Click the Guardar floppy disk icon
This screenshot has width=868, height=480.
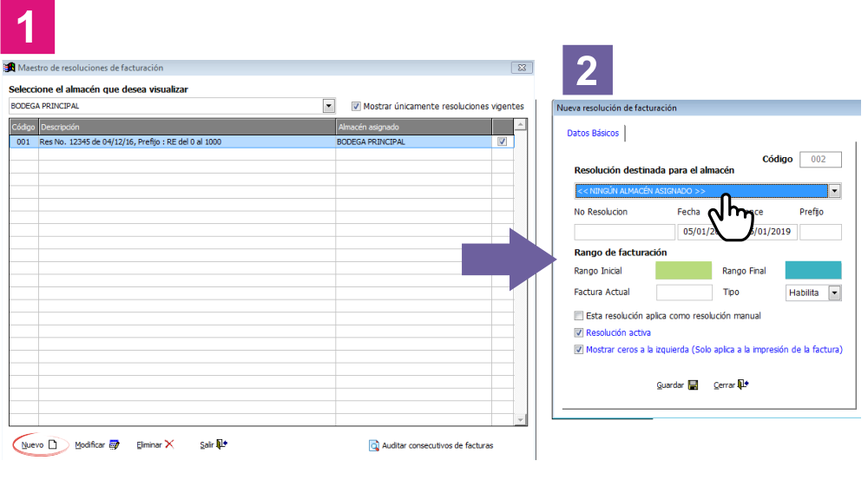693,385
